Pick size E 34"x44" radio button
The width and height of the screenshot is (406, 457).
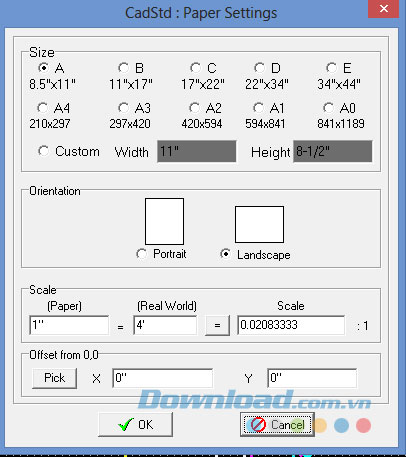click(331, 68)
